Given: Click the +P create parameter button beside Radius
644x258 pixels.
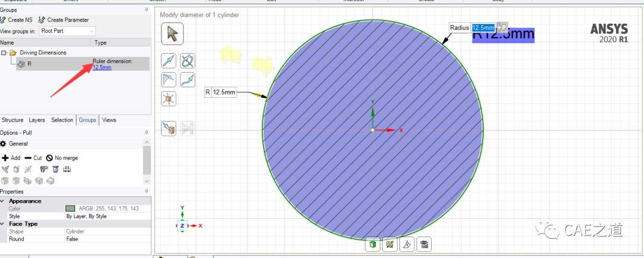Looking at the screenshot, I should (x=502, y=28).
